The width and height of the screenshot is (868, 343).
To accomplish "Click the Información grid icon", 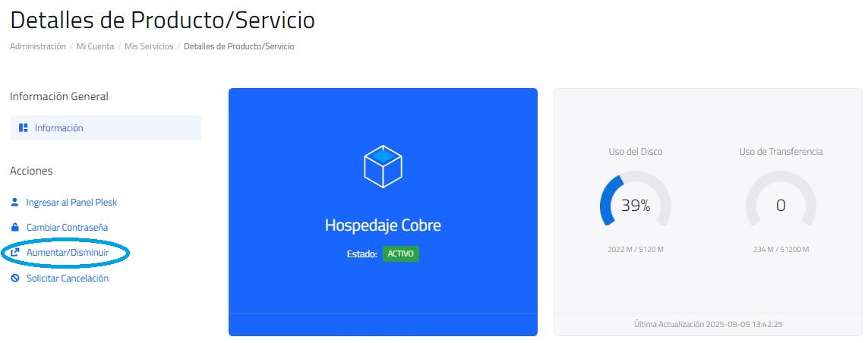I will 24,127.
